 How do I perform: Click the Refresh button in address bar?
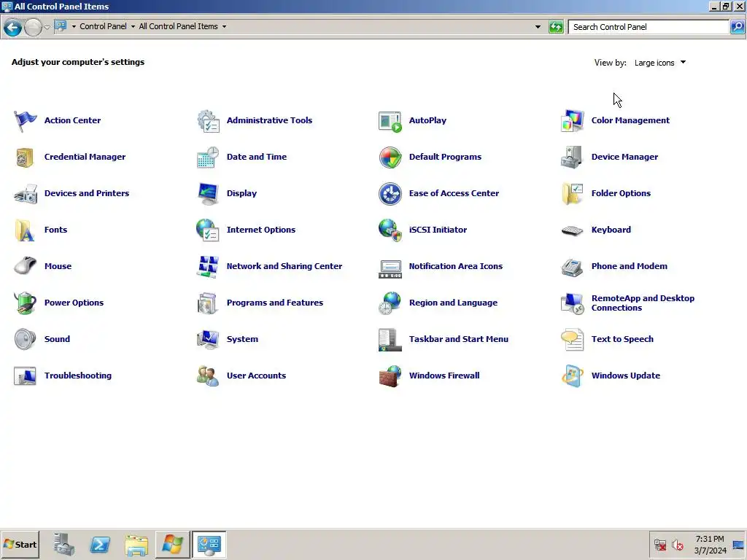click(x=555, y=27)
